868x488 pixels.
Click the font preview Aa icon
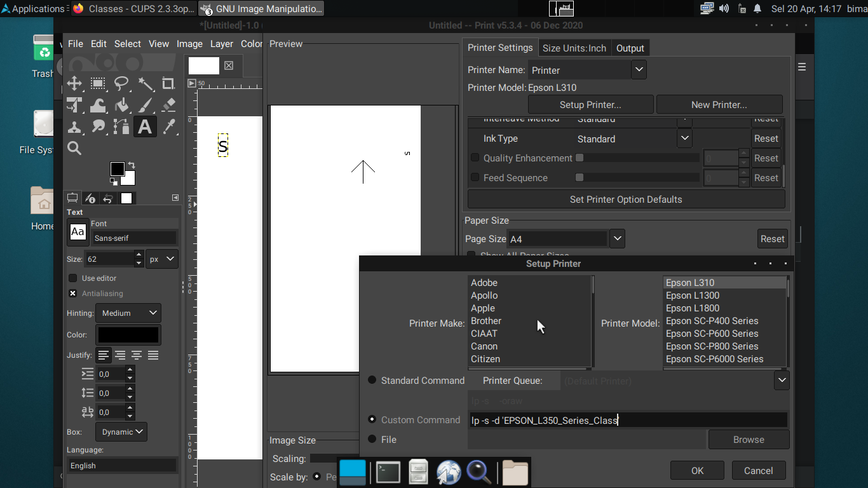78,232
